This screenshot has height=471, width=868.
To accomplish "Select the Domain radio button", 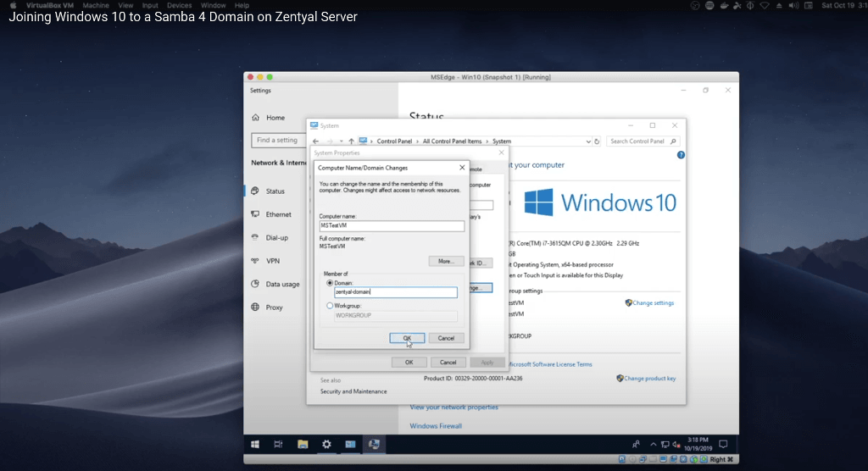I will (x=330, y=283).
